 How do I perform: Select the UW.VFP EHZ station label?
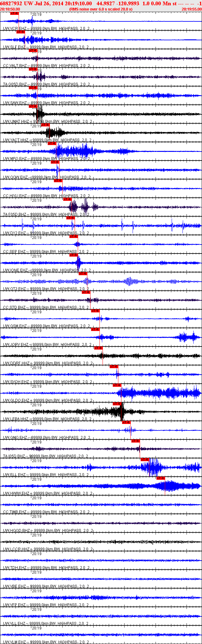tap(15, 605)
